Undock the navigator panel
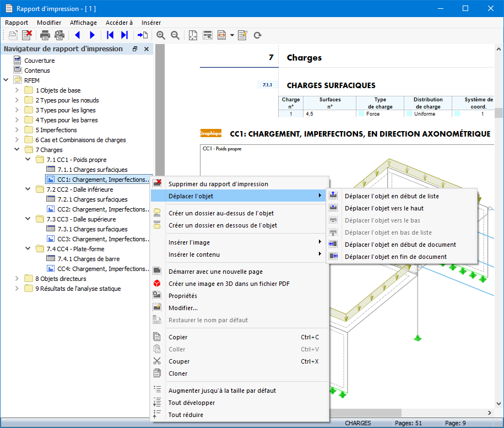504x428 pixels. pyautogui.click(x=135, y=49)
